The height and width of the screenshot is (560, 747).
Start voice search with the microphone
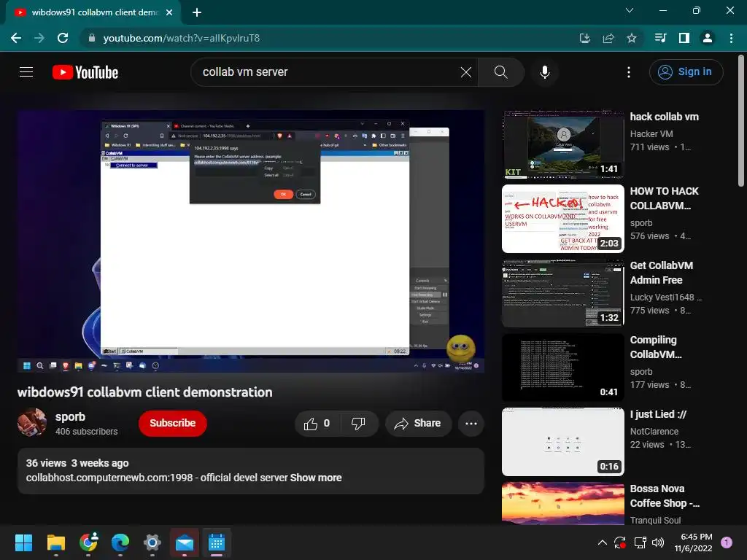tap(544, 72)
